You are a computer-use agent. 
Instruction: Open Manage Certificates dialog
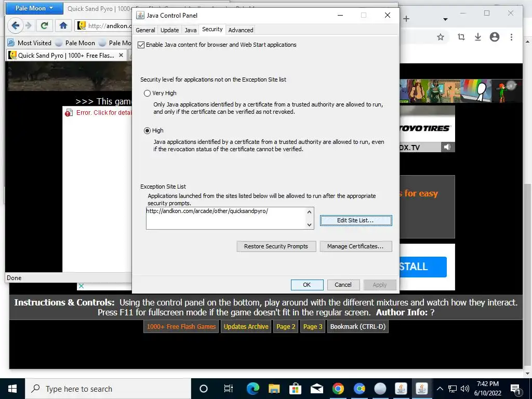tap(356, 246)
